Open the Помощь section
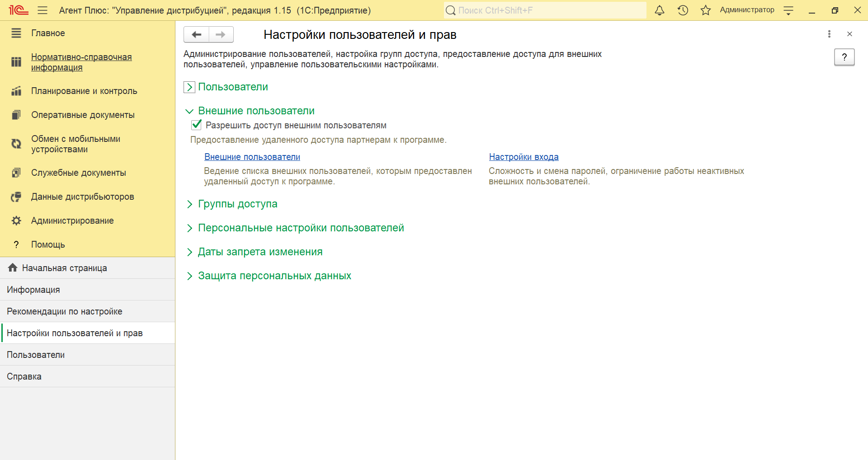 click(x=87, y=244)
